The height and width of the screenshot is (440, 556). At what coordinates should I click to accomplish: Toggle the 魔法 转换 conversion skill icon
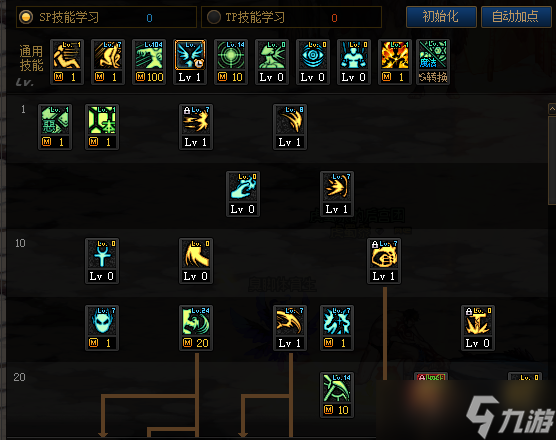(x=433, y=62)
